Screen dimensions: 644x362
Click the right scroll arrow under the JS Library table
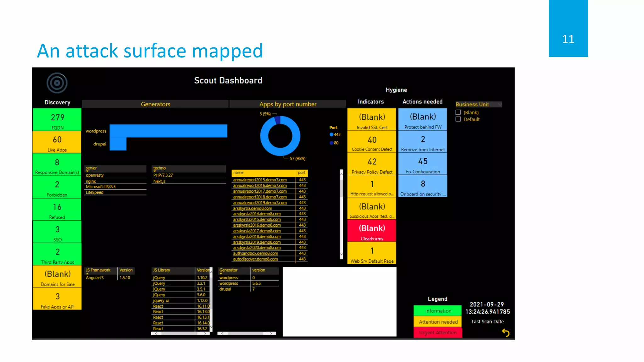point(205,333)
